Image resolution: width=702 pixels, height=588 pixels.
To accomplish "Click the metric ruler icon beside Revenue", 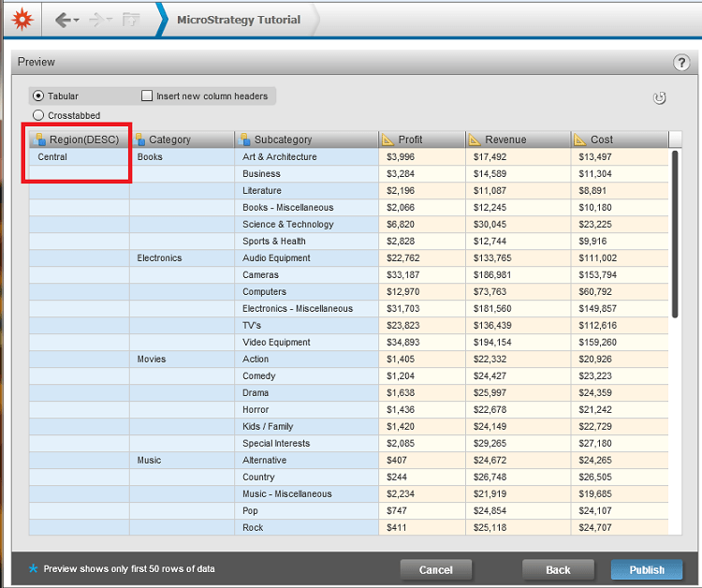I will [475, 140].
